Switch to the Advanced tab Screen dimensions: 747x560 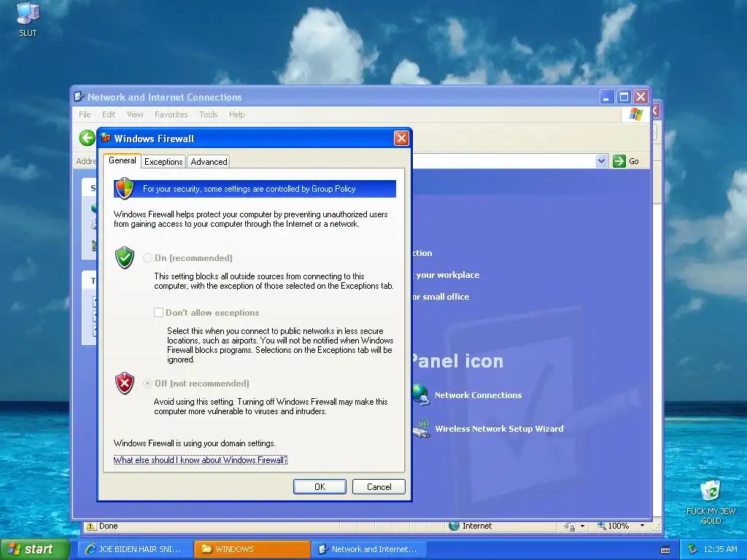[209, 161]
